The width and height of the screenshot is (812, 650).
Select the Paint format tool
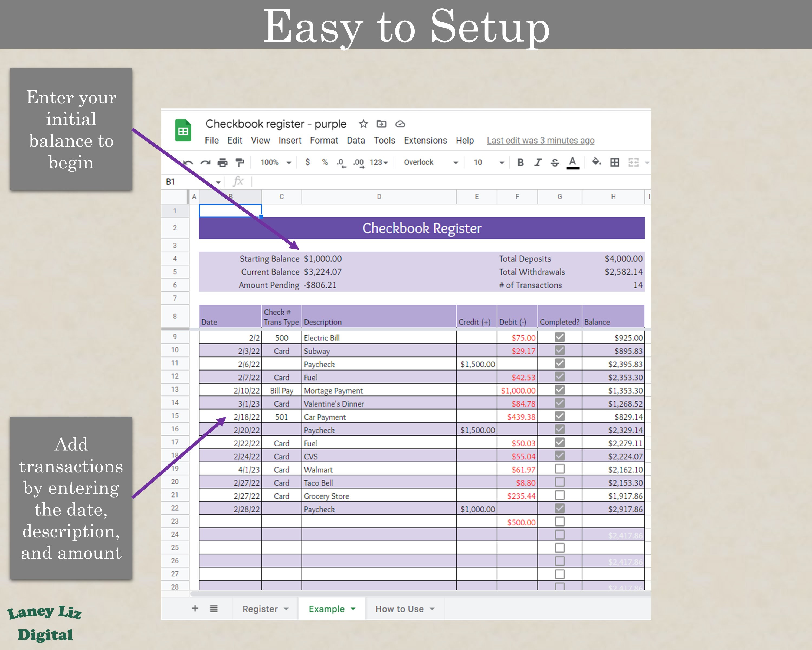240,162
